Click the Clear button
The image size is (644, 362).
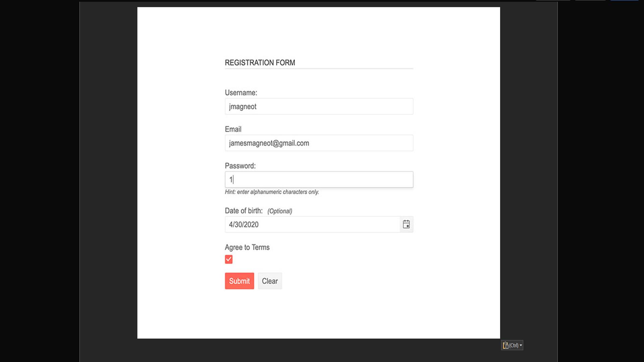tap(270, 281)
